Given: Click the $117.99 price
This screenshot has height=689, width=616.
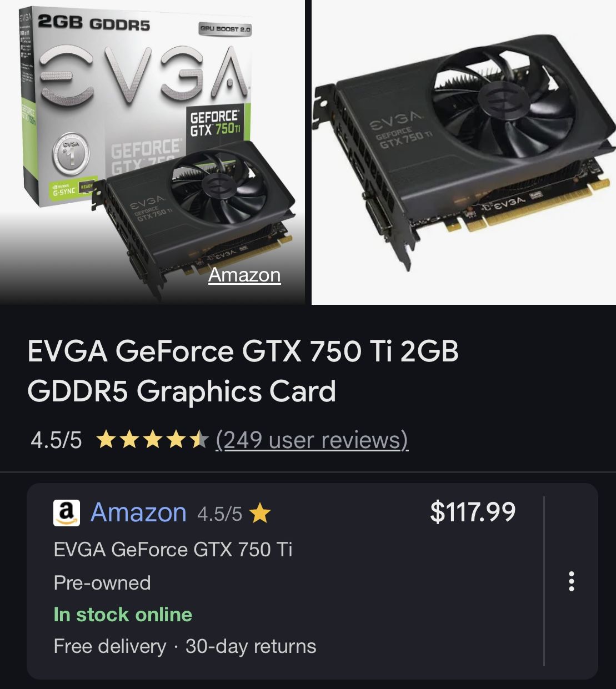Looking at the screenshot, I should click(473, 512).
